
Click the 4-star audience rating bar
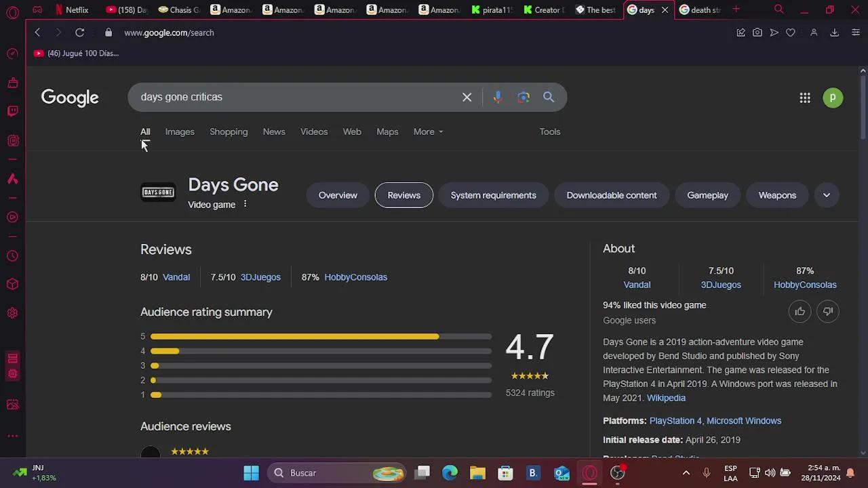[321, 351]
